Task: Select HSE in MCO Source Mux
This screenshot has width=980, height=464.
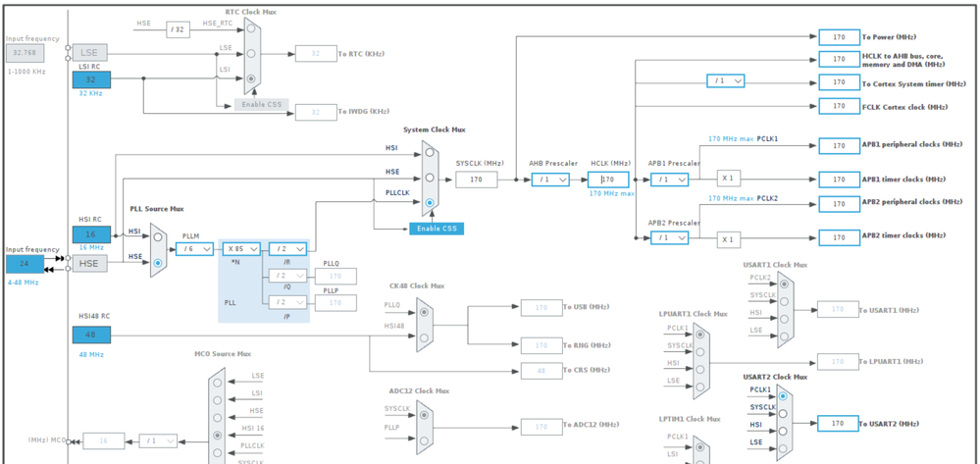Action: tap(217, 417)
